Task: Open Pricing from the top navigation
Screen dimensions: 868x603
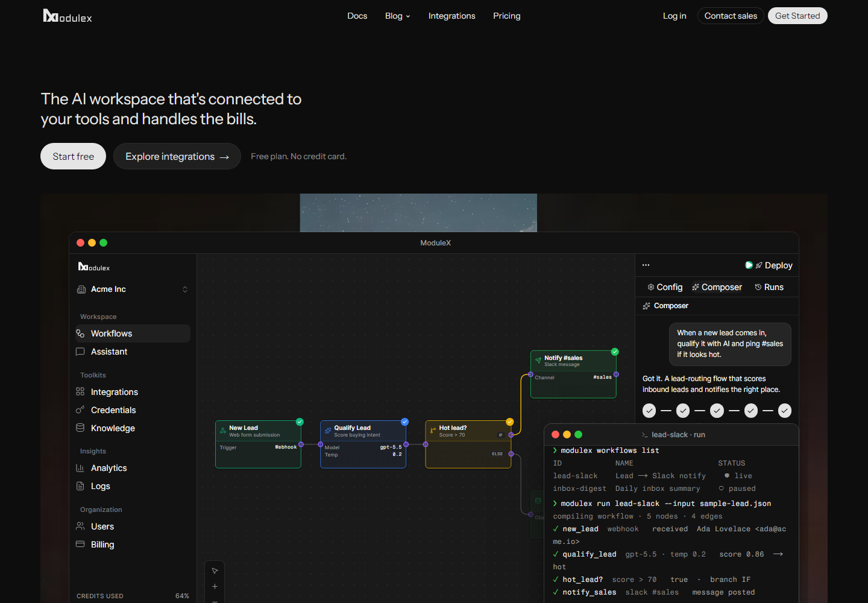Action: (x=507, y=16)
